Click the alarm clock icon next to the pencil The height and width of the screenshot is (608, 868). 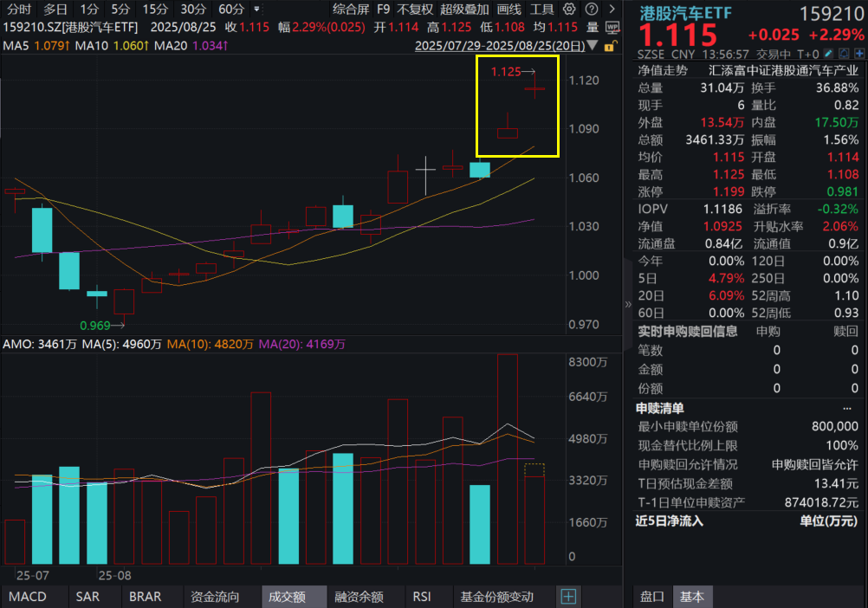tap(842, 53)
